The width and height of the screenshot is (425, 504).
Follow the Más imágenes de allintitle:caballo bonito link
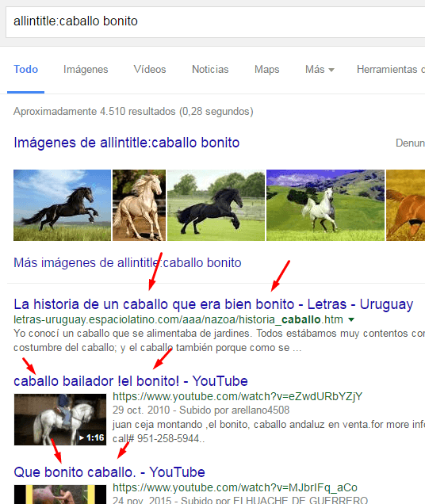pos(128,262)
